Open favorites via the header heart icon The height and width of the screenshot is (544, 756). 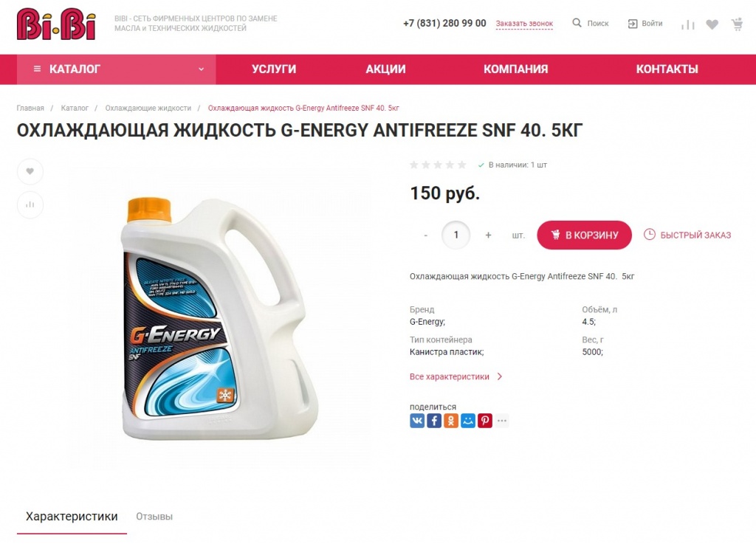click(712, 24)
